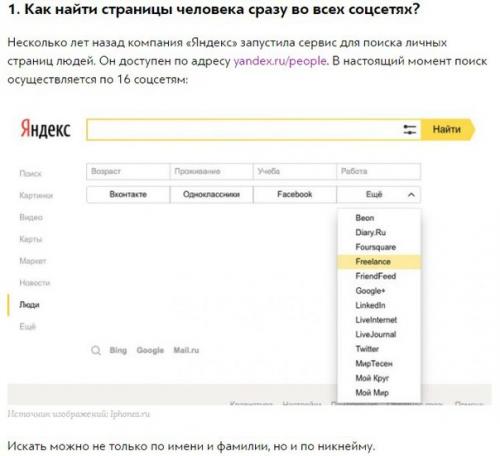Select Diary.Ru from the networks list
Image resolution: width=500 pixels, height=456 pixels.
point(379,233)
